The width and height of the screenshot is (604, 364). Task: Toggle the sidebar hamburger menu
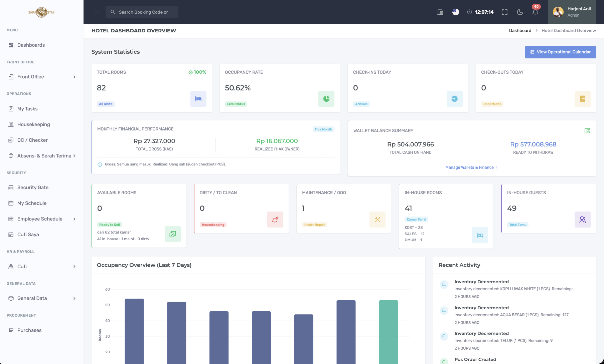pyautogui.click(x=96, y=12)
